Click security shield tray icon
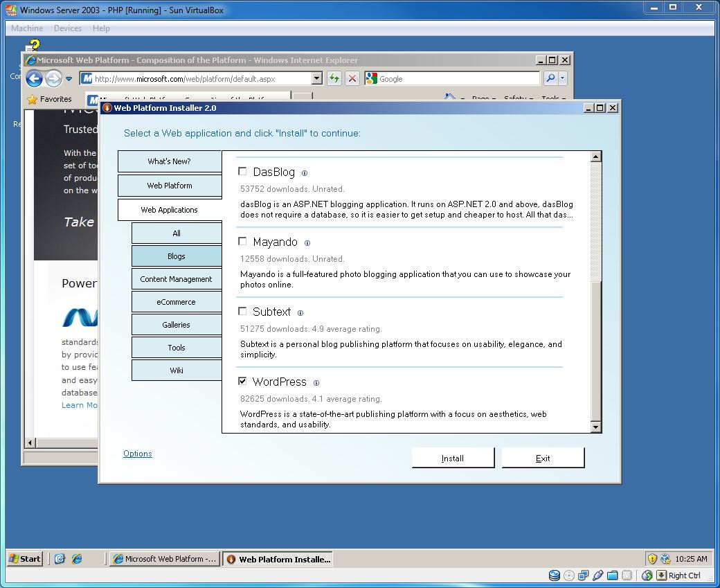Image resolution: width=720 pixels, height=588 pixels. 652,559
